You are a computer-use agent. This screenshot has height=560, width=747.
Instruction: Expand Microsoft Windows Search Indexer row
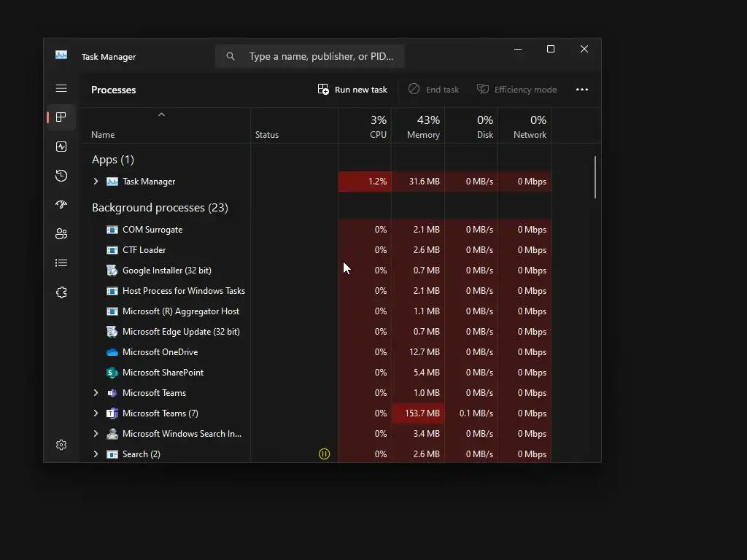[96, 434]
